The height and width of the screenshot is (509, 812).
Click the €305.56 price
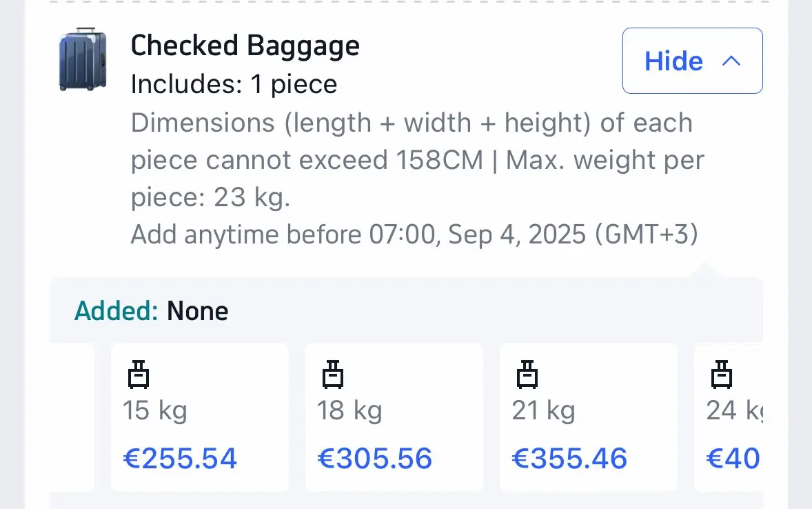374,459
